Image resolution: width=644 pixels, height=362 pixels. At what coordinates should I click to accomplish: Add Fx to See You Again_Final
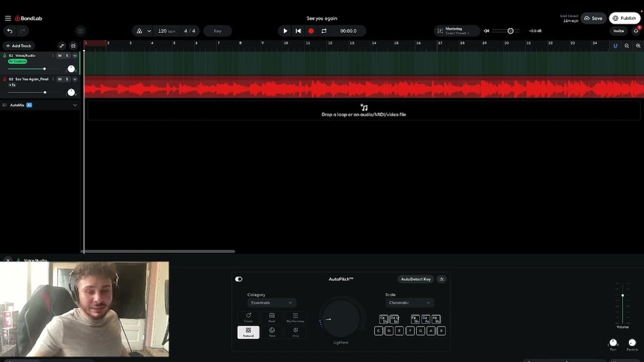click(12, 85)
